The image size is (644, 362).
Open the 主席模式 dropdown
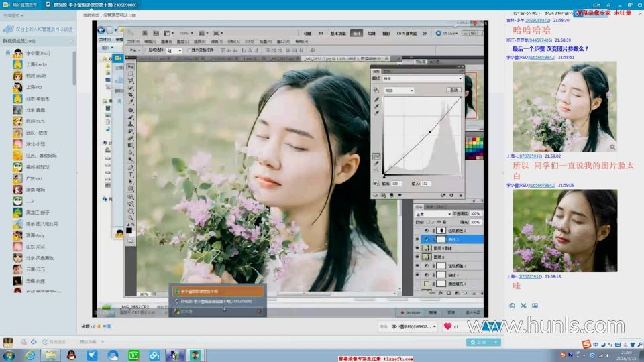[x=13, y=15]
